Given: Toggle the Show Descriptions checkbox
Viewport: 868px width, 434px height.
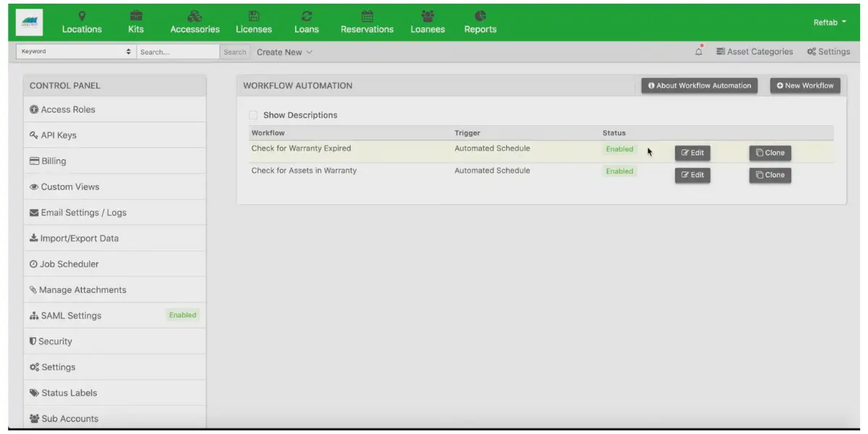Looking at the screenshot, I should click(x=253, y=115).
